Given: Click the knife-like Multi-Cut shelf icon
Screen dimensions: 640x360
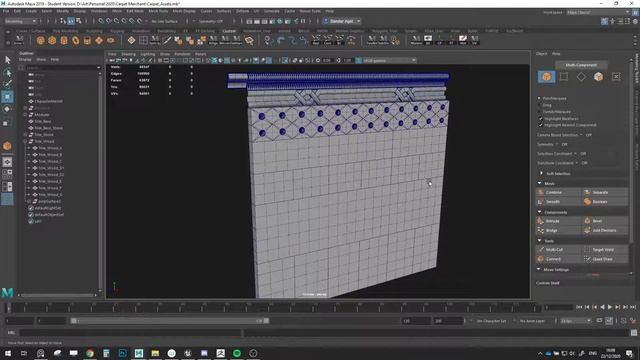Looking at the screenshot, I should coord(167,40).
